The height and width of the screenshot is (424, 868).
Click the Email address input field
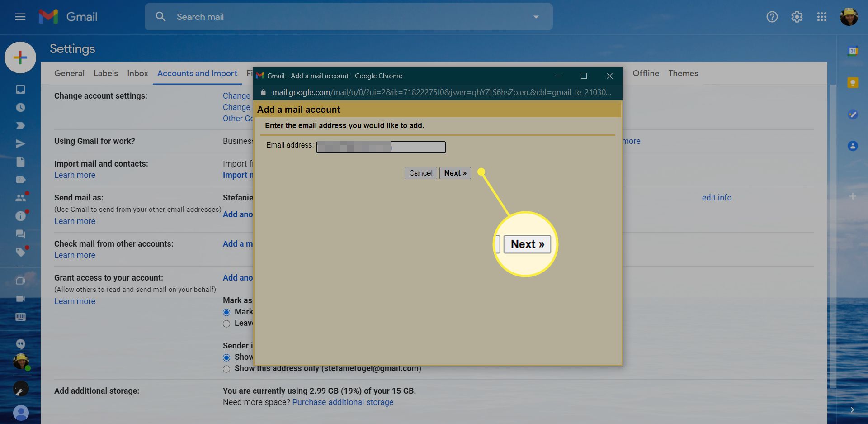381,147
